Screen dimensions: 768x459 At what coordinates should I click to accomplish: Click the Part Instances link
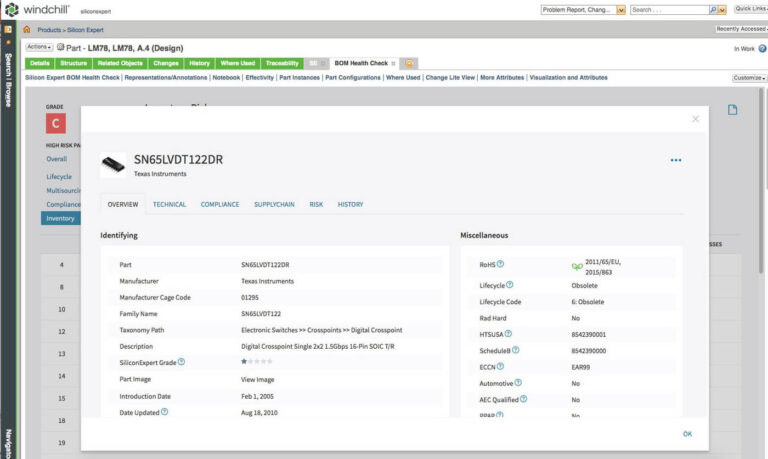tap(299, 77)
